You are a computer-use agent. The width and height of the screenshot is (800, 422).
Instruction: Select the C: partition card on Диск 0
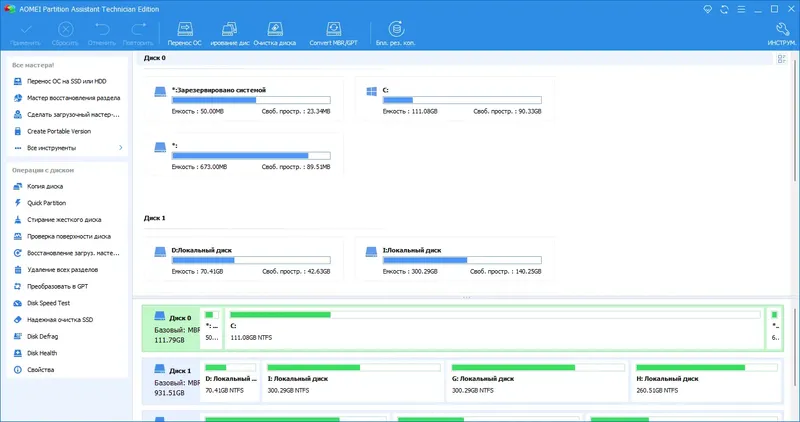pyautogui.click(x=455, y=100)
